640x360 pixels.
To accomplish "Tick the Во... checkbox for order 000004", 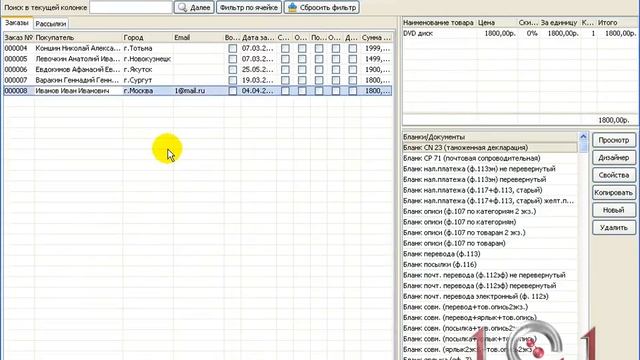I will [x=233, y=48].
